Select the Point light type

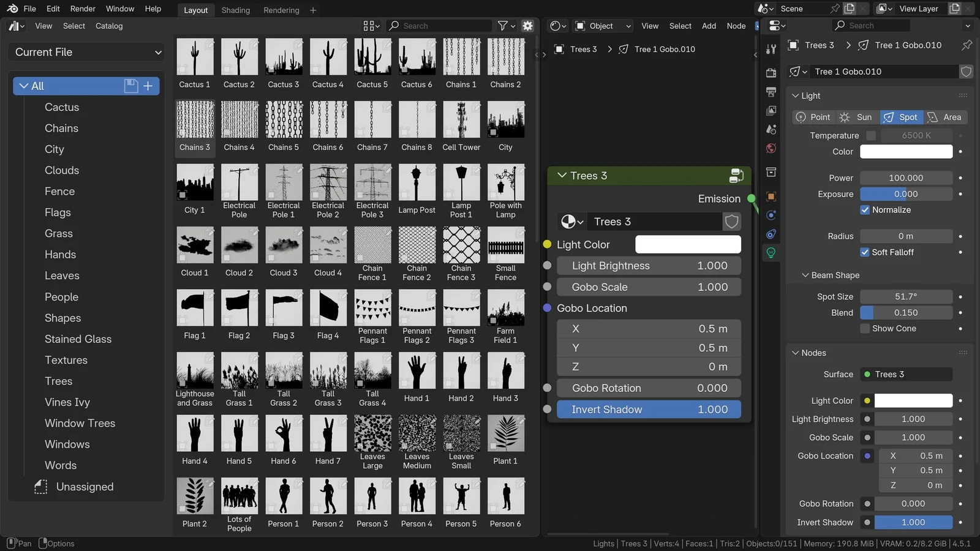point(813,117)
